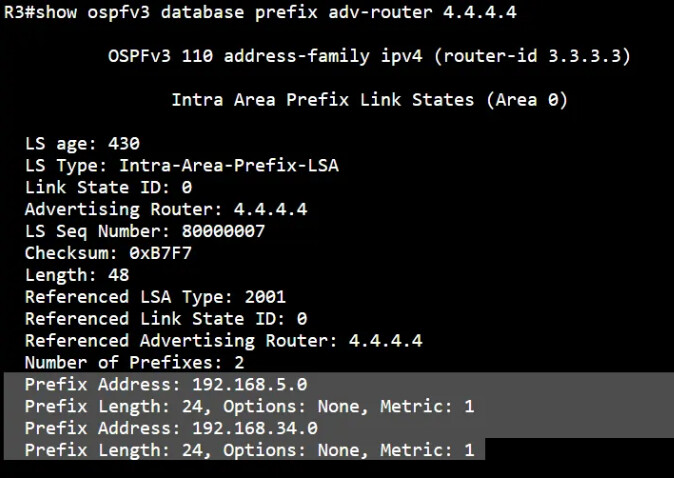Click the Referenced LSA Type: 2001 line

click(155, 297)
